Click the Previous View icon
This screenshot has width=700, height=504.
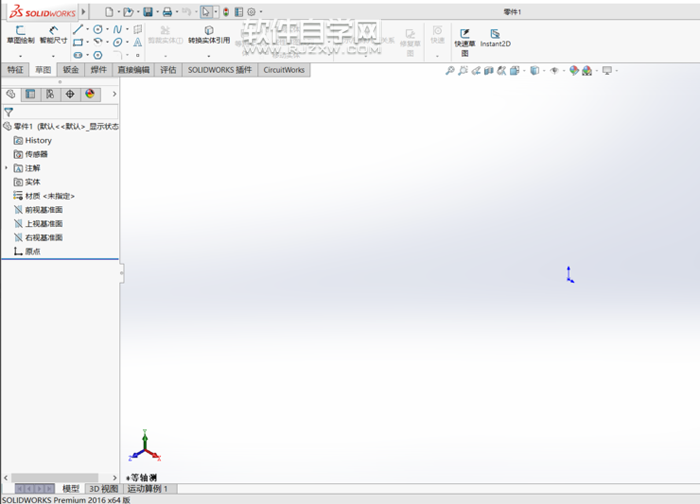(x=475, y=71)
